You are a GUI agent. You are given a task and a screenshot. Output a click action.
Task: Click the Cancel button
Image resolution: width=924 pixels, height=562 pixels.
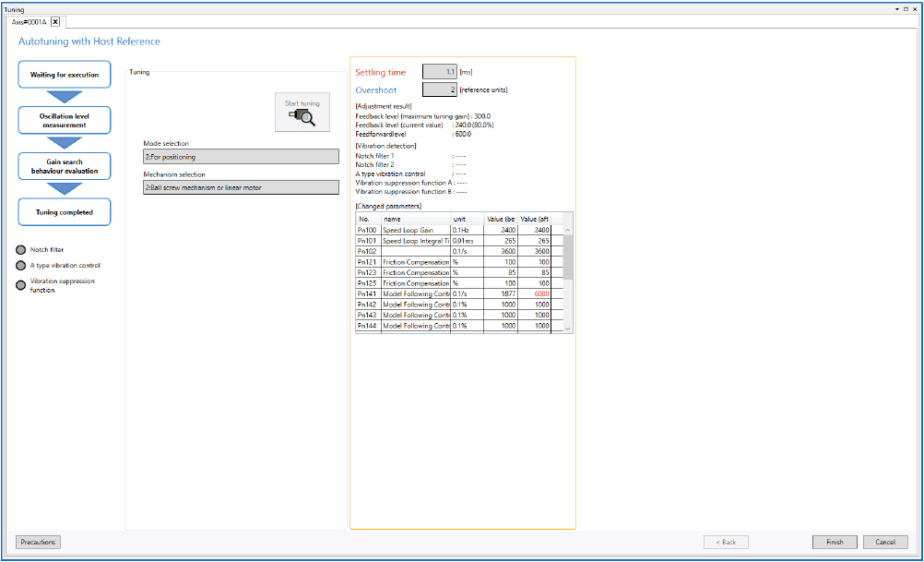[885, 542]
